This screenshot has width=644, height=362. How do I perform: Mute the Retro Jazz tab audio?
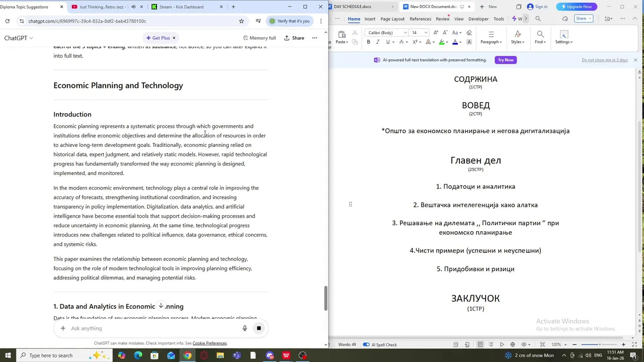click(x=133, y=7)
